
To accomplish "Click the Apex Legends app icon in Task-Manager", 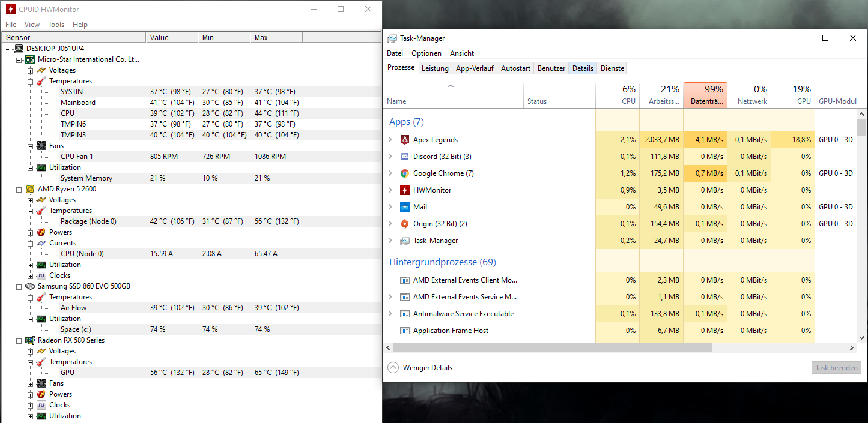I will 405,140.
